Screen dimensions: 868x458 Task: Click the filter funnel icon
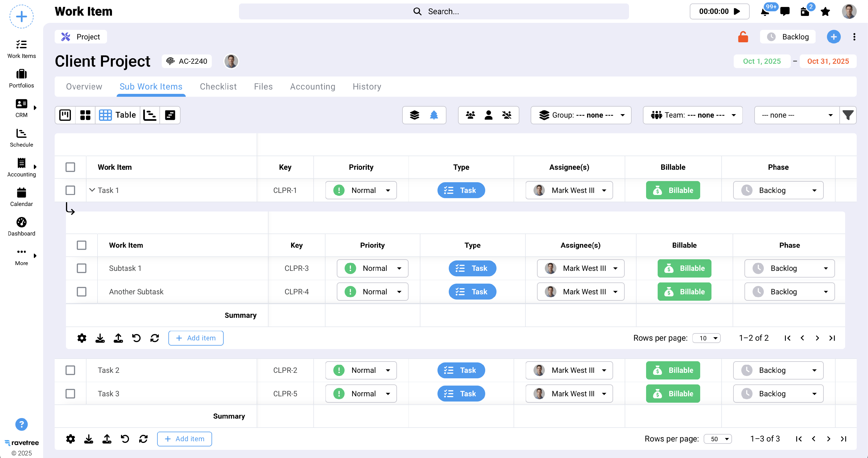pos(848,115)
